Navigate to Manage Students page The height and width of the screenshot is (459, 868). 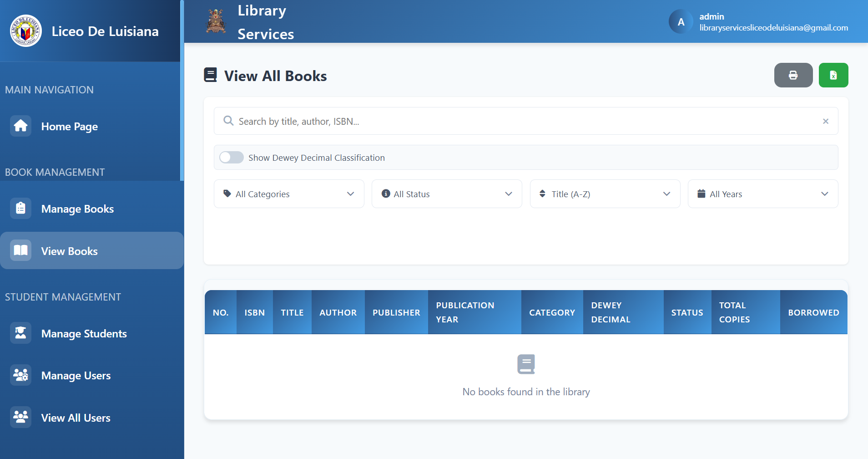[84, 333]
